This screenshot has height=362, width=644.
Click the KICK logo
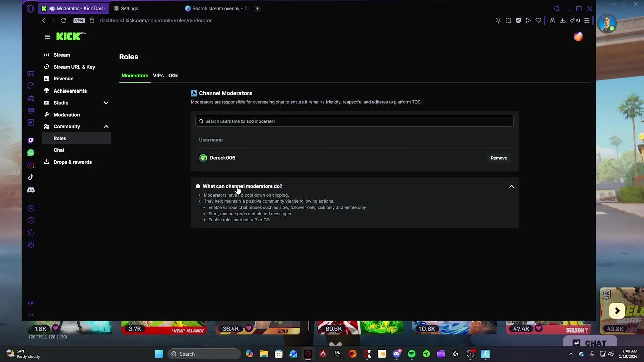tap(70, 36)
